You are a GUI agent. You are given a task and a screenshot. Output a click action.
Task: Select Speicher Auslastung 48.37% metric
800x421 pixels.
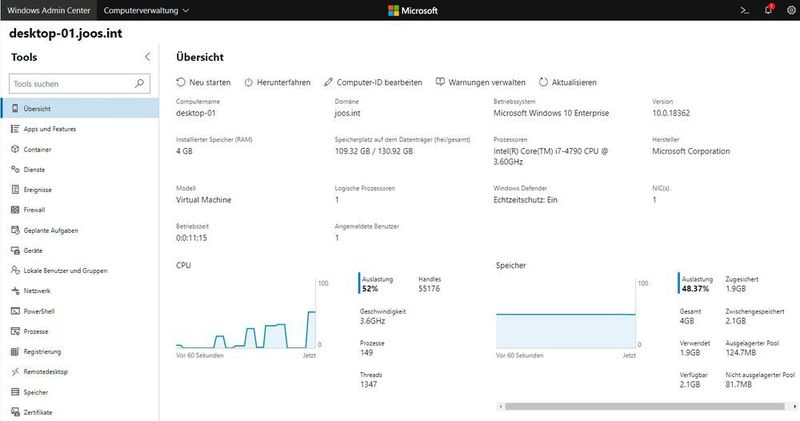click(x=696, y=284)
